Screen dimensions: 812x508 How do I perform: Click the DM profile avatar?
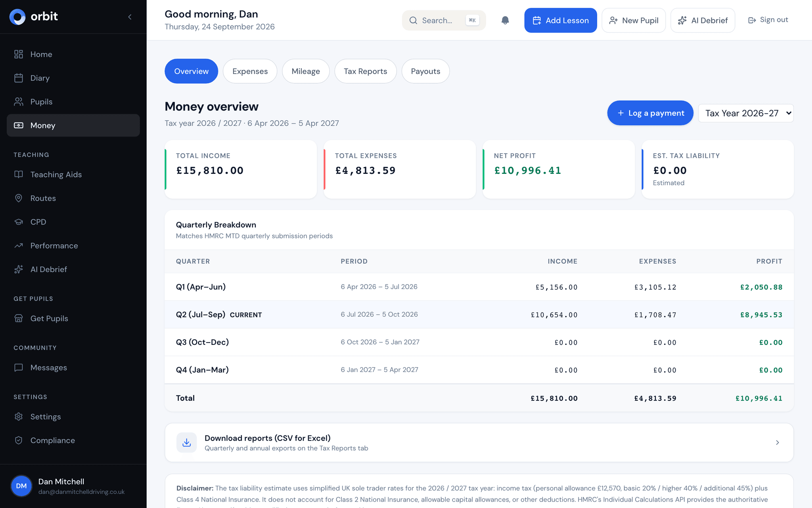pos(21,486)
